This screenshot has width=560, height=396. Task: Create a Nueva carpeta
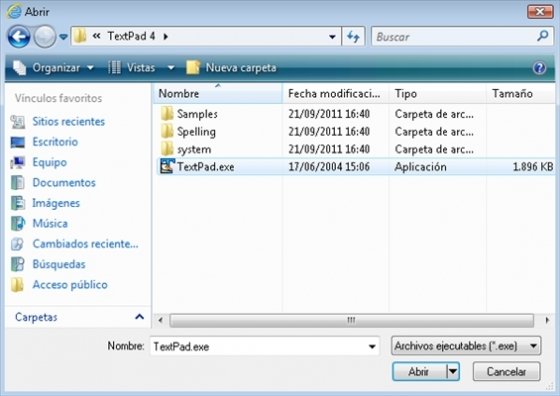click(x=231, y=67)
